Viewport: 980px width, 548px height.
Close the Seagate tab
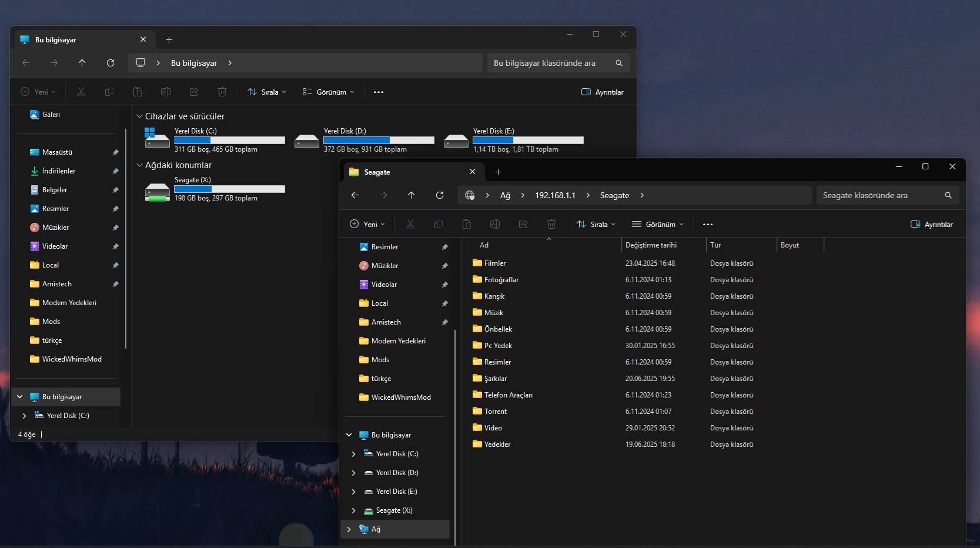click(473, 172)
